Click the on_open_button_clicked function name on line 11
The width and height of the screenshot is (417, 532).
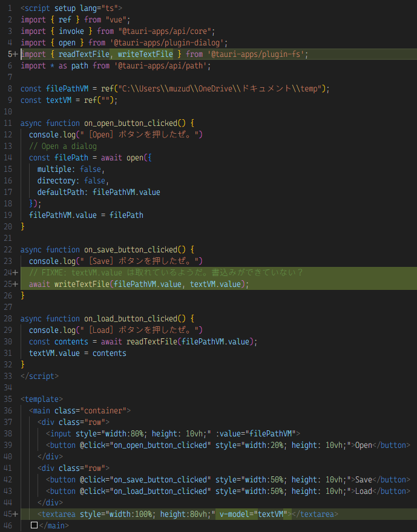[x=131, y=123]
